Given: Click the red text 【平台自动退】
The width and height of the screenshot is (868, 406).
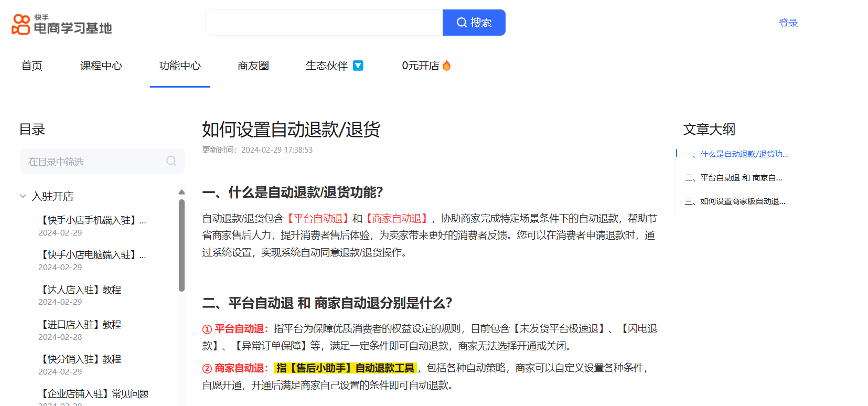Looking at the screenshot, I should pos(318,218).
